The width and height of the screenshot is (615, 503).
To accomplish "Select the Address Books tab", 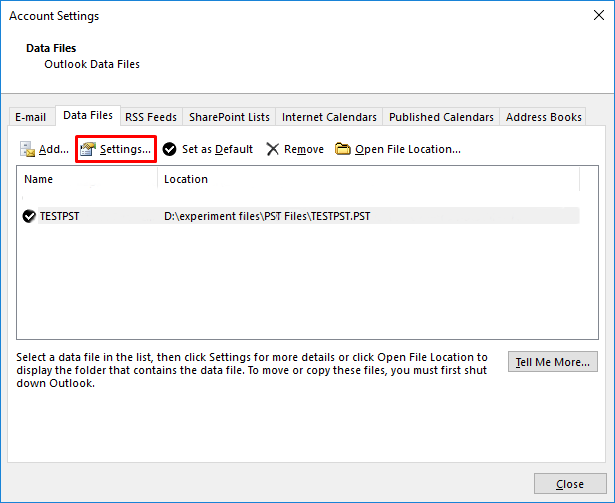I will 544,117.
